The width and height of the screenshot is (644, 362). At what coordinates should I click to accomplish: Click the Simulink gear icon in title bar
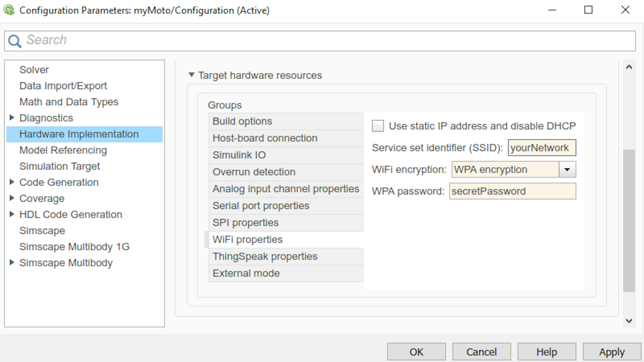[x=9, y=10]
